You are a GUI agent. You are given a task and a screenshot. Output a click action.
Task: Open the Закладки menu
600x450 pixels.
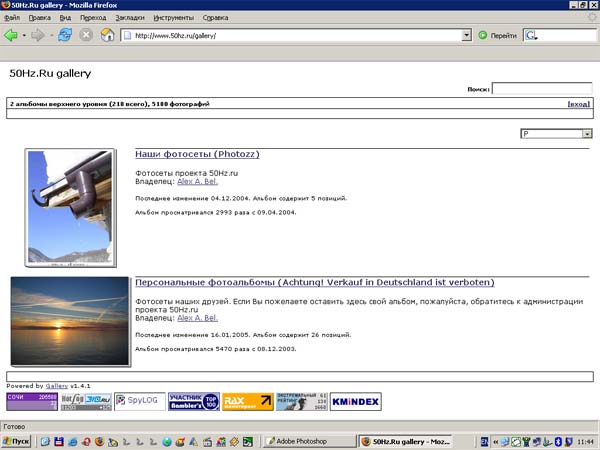[130, 18]
